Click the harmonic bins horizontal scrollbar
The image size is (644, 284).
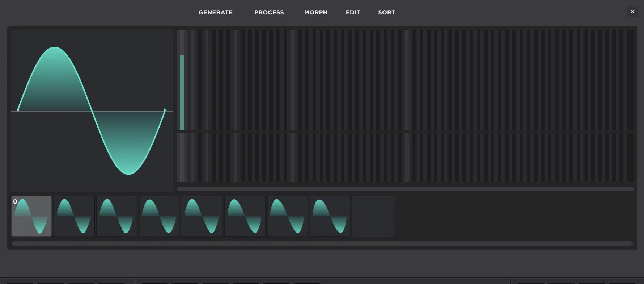tap(405, 189)
